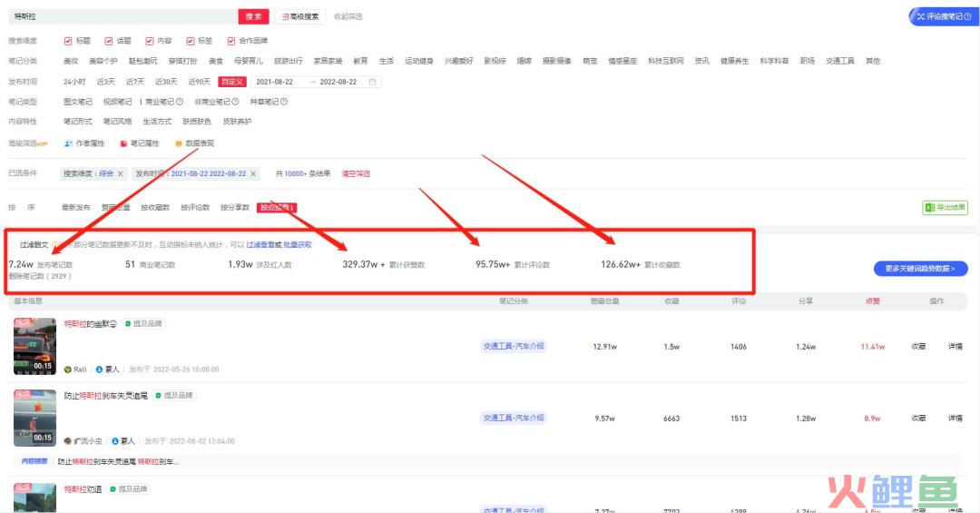980x513 pixels.
Task: Edit the end date 2022-08-22 field
Action: tap(338, 82)
